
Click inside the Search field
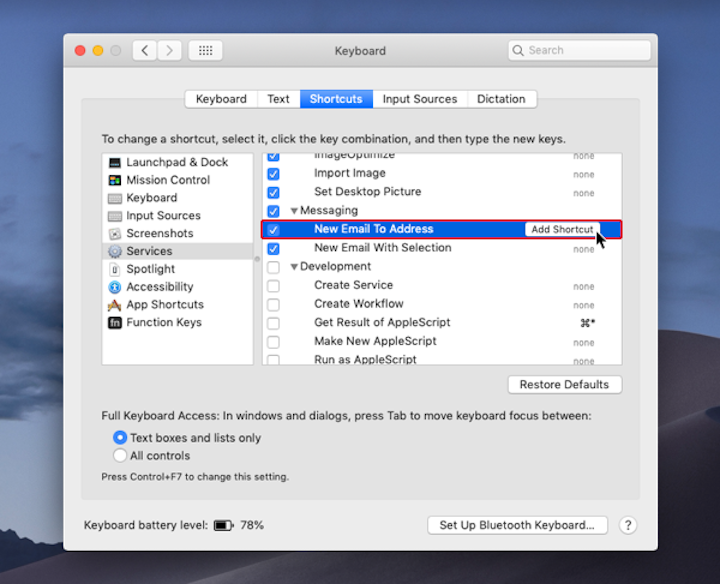point(579,51)
